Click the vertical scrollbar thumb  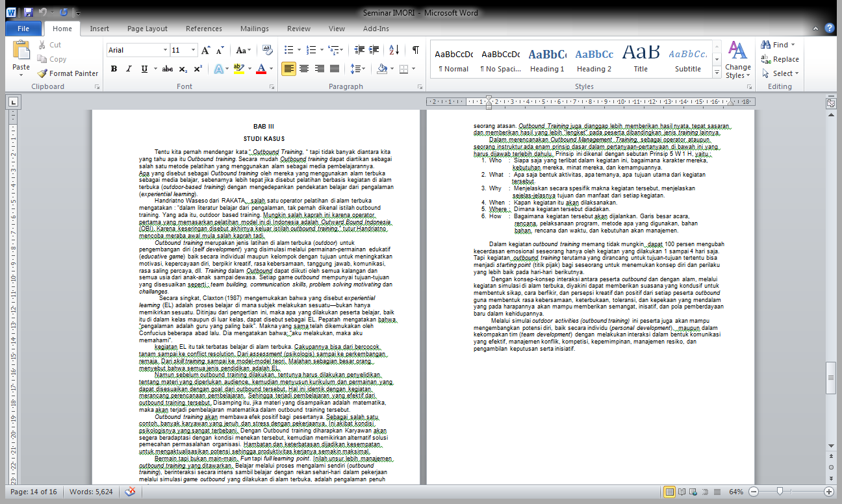coord(830,379)
